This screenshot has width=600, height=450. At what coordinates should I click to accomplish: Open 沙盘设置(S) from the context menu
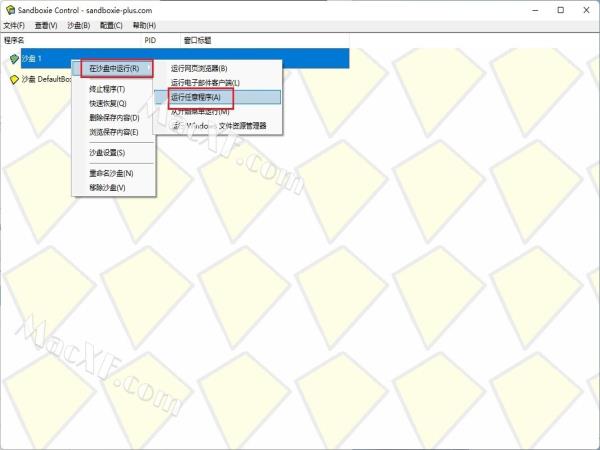[107, 153]
